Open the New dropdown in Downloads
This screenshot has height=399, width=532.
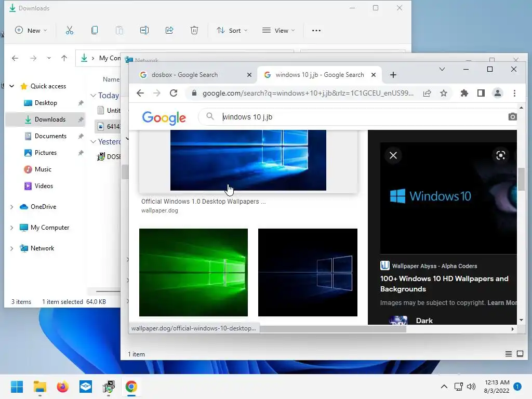(x=31, y=31)
